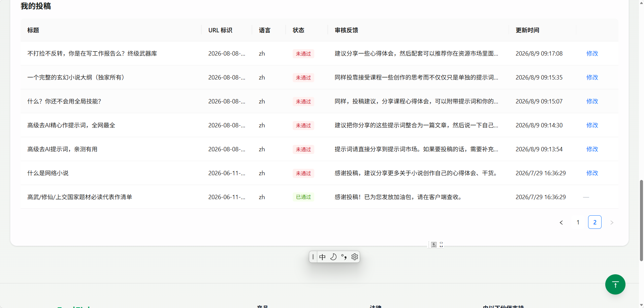Click title 不打拉不反转，你是在写工作报告么？终级武器库

92,54
